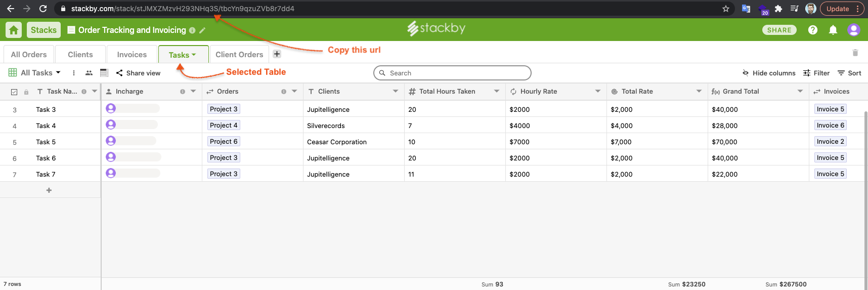The image size is (868, 290).
Task: Toggle the select all rows checkbox
Action: pyautogui.click(x=14, y=92)
